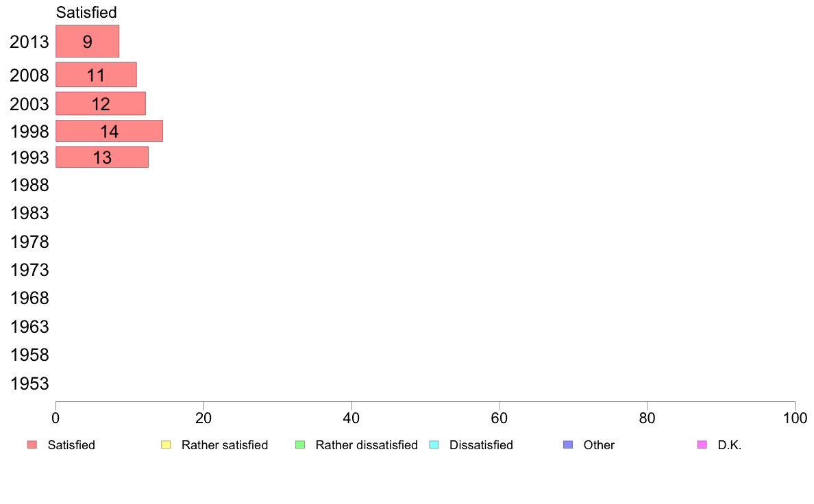The width and height of the screenshot is (814, 504).
Task: Click the cyan Dissatisfied legend swatch
Action: (434, 445)
